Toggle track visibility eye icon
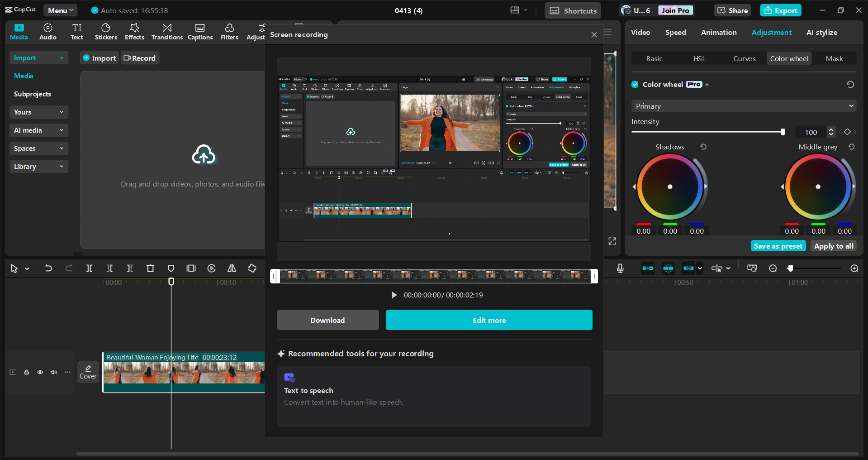Screen dimensions: 868x460 tap(40, 372)
